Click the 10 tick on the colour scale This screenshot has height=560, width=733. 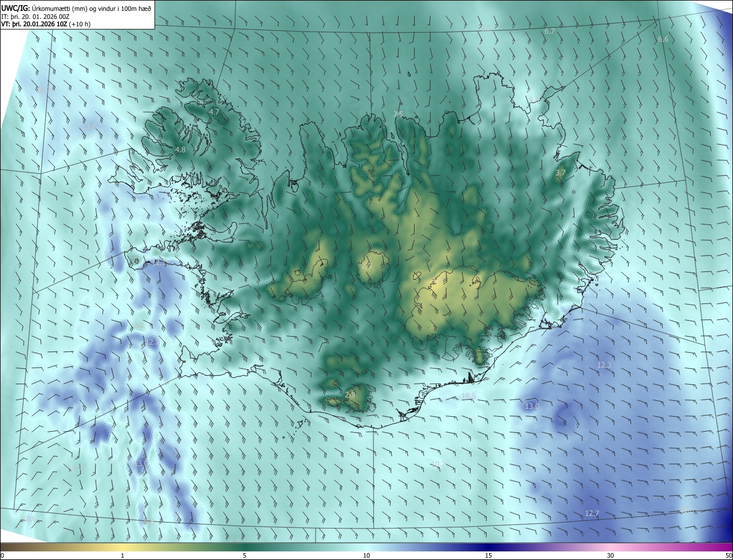pos(366,555)
